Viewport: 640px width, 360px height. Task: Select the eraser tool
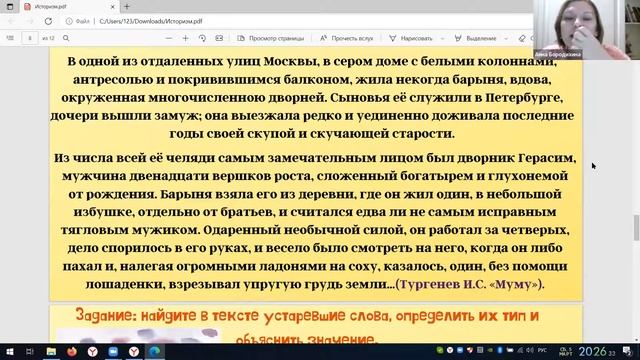point(522,38)
